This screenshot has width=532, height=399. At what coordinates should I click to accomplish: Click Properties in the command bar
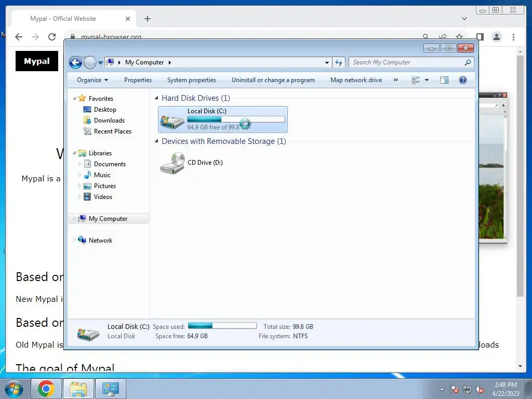138,80
